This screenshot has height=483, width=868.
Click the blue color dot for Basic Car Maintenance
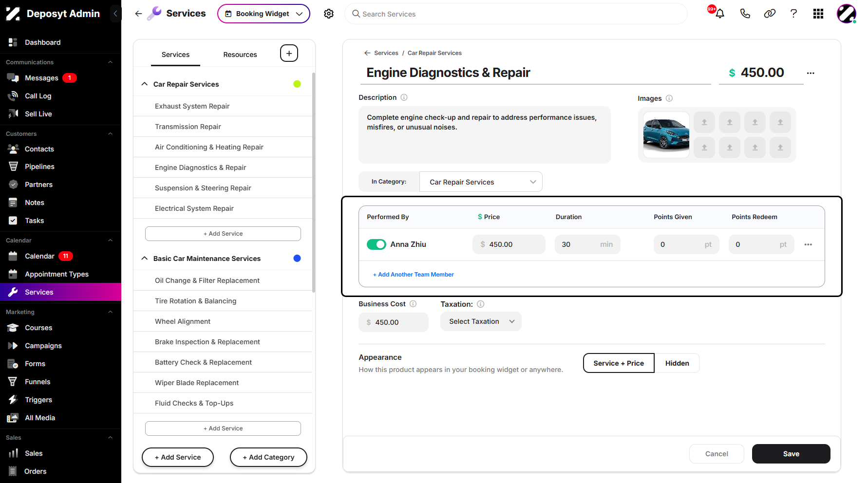click(x=297, y=259)
